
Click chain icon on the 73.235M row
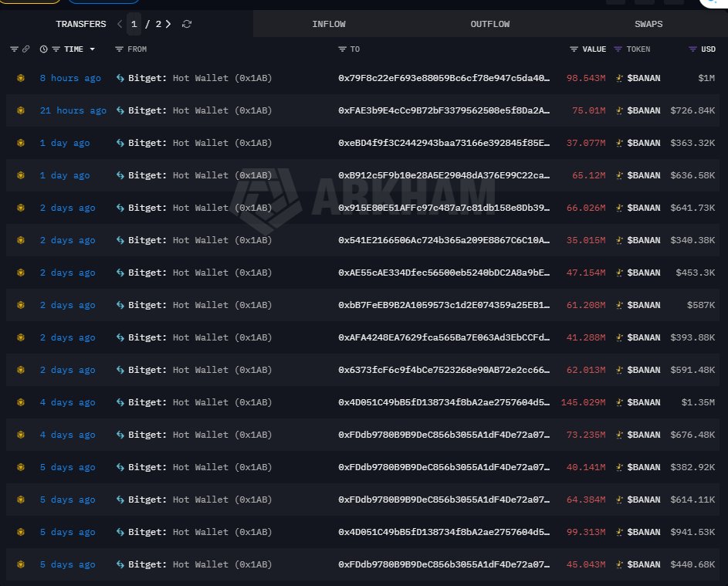click(x=20, y=435)
